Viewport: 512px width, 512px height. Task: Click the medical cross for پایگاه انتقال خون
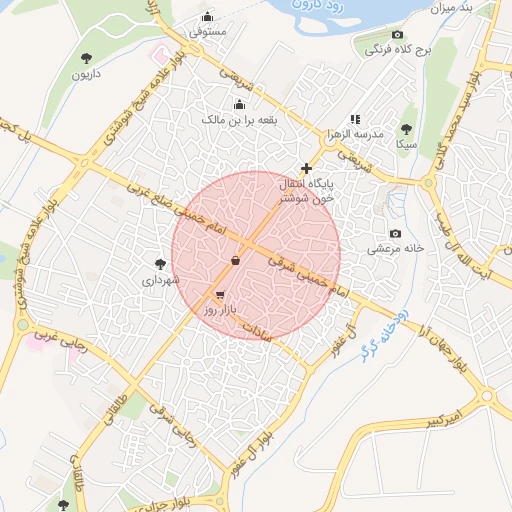306,168
